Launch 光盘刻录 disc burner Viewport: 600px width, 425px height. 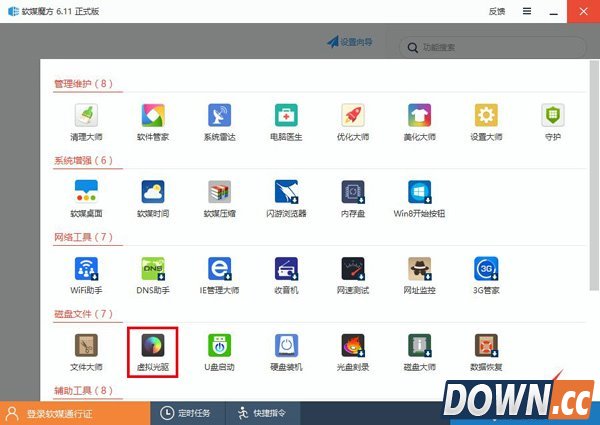pyautogui.click(x=353, y=352)
